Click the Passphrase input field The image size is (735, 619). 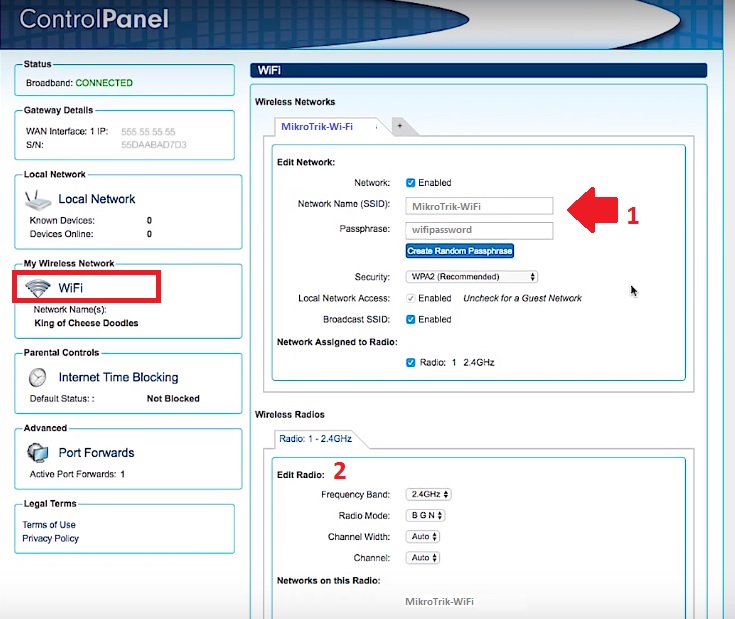pos(479,230)
